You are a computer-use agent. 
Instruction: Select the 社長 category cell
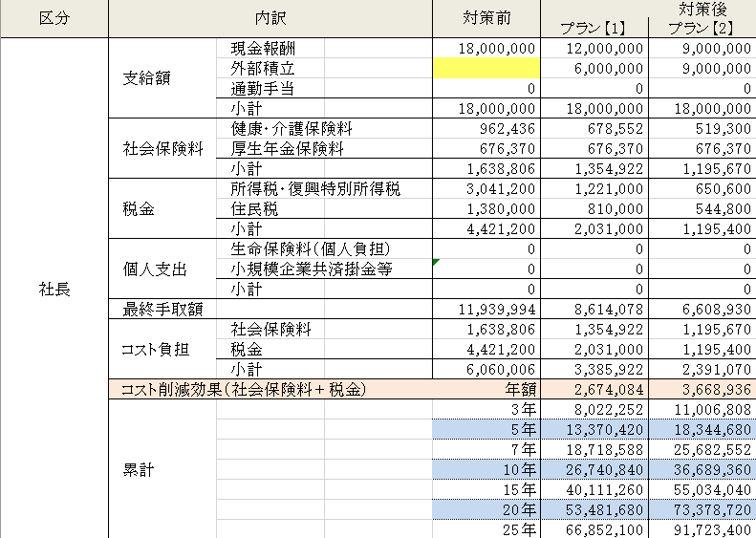tap(54, 289)
